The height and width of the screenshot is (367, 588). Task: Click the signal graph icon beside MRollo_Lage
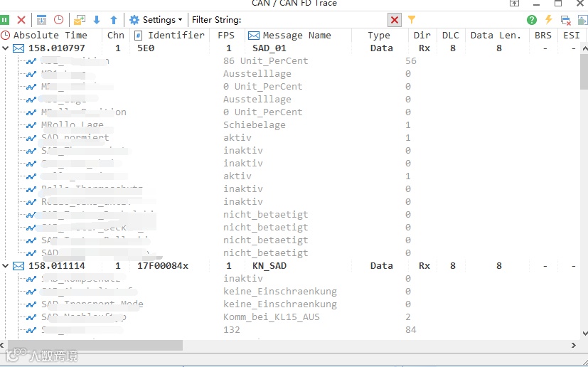pos(31,125)
